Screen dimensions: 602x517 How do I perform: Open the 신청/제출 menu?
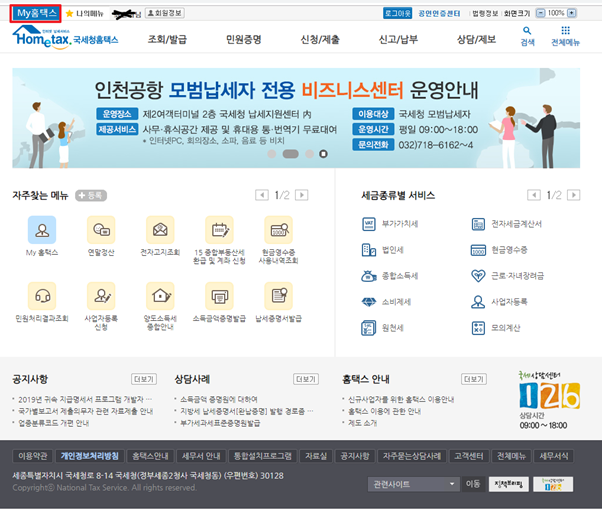click(x=320, y=40)
